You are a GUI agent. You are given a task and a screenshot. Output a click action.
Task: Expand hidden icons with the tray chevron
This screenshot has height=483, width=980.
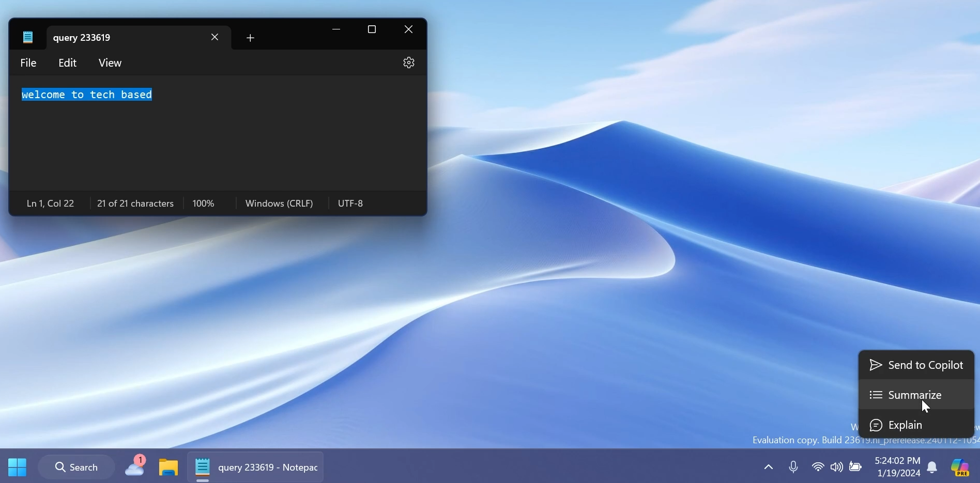(x=768, y=466)
